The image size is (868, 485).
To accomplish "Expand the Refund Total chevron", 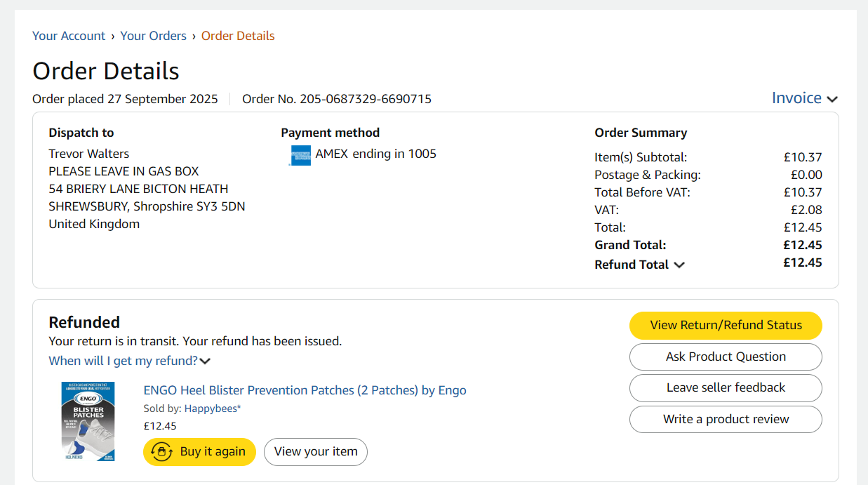I will tap(679, 265).
